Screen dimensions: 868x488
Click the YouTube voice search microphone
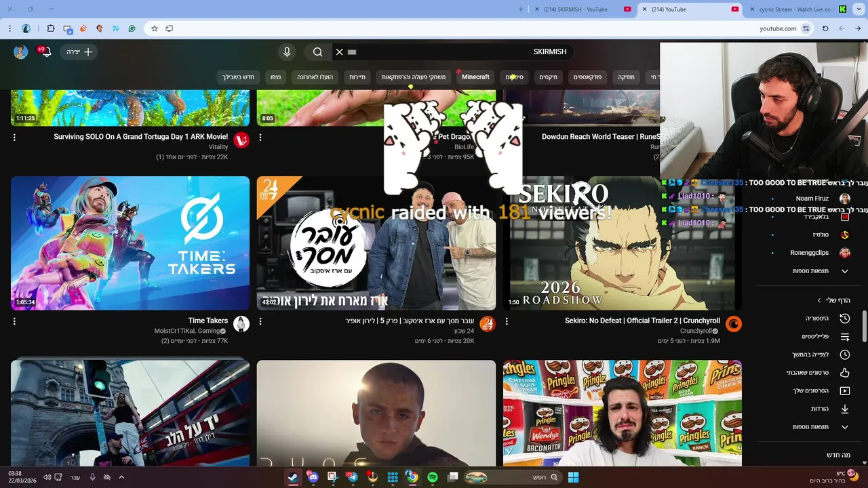pos(287,52)
